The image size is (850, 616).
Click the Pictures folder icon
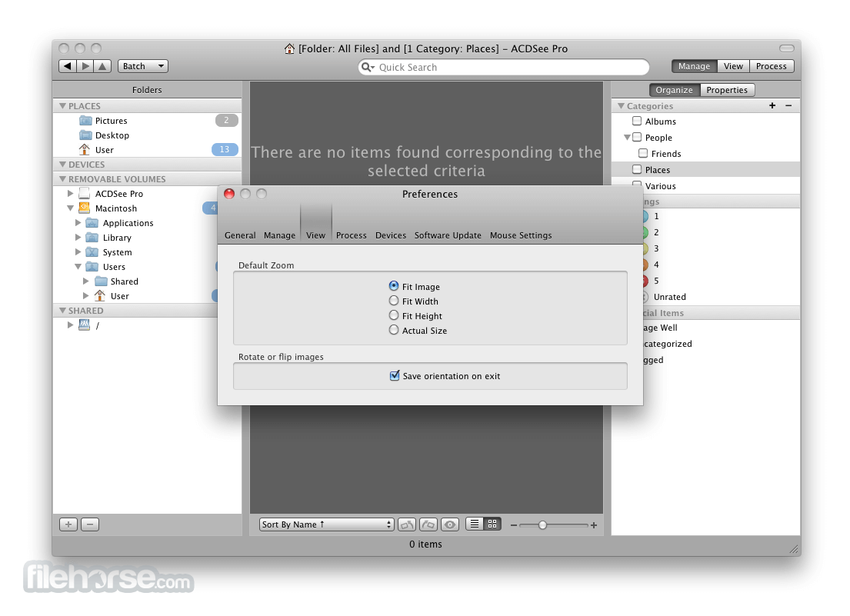(x=85, y=120)
